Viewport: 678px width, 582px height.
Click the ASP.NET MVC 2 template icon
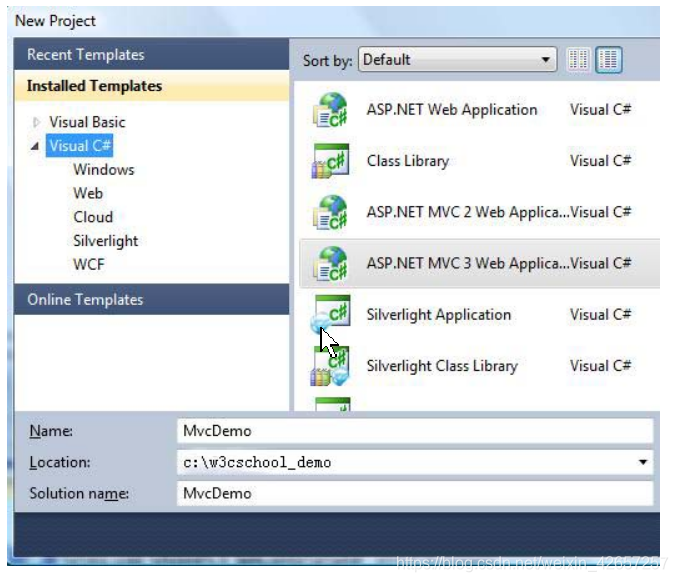click(331, 212)
